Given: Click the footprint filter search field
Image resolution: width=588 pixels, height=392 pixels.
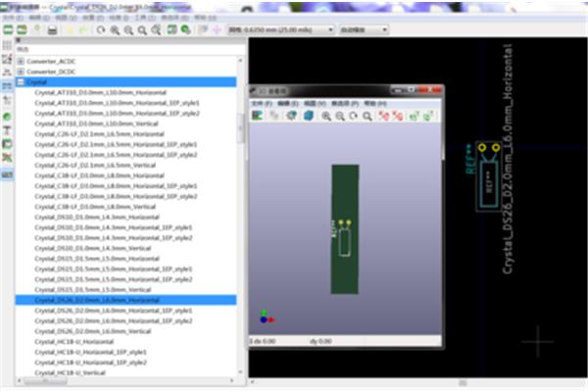Looking at the screenshot, I should pyautogui.click(x=130, y=50).
